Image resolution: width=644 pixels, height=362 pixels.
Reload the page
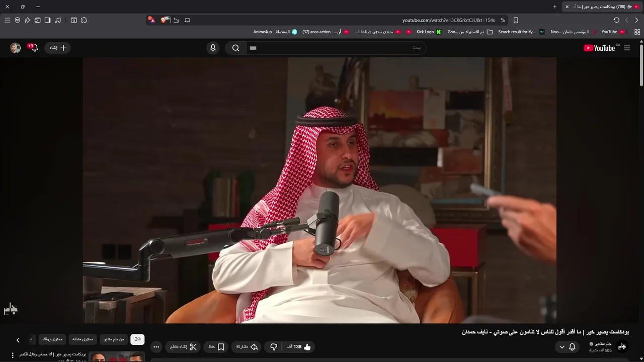(616, 20)
